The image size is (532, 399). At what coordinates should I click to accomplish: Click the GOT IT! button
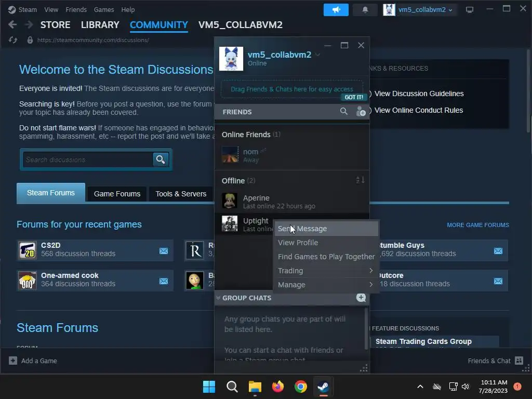tap(353, 97)
